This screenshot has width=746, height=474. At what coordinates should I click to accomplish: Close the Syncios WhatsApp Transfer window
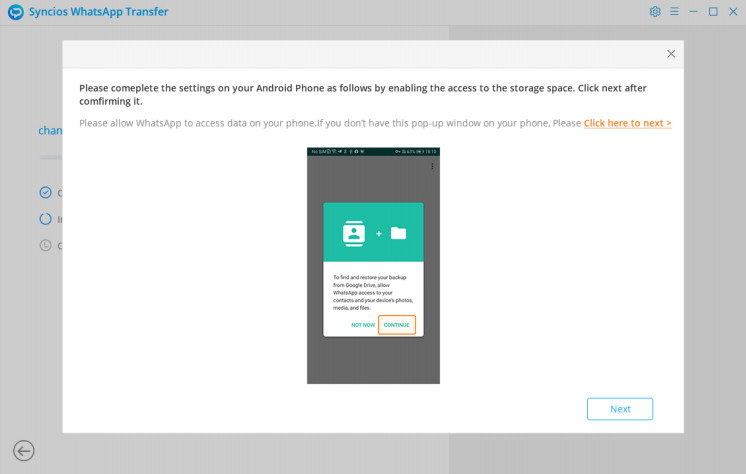(x=733, y=11)
